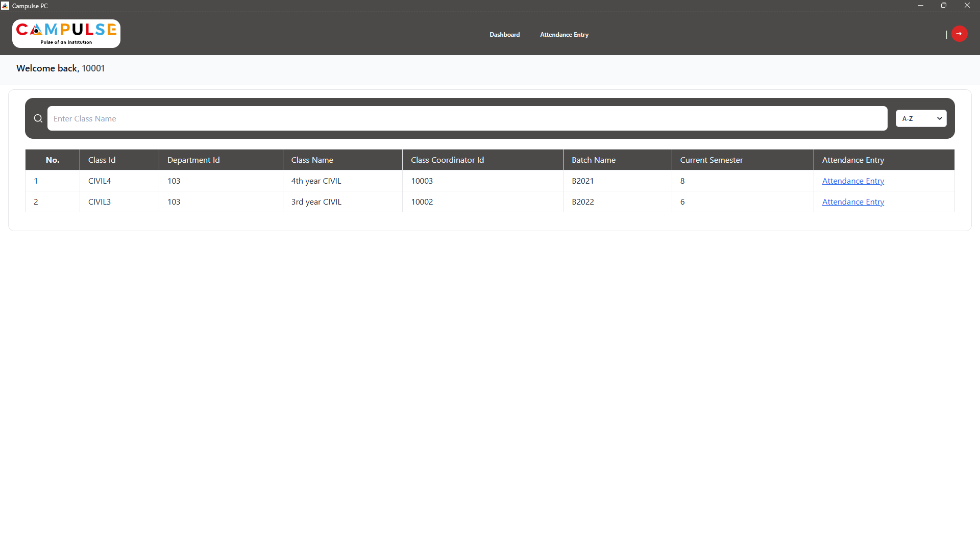The image size is (980, 551).
Task: Open Attendance Entry link for CIVIL3
Action: [853, 202]
